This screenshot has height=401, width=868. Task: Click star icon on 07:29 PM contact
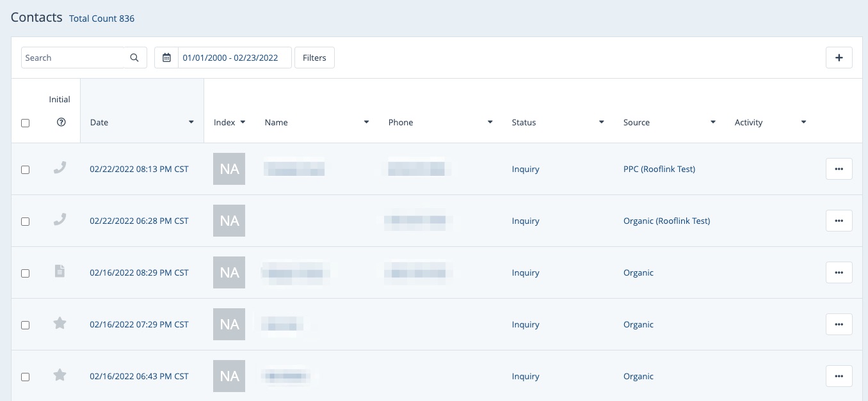coord(60,324)
